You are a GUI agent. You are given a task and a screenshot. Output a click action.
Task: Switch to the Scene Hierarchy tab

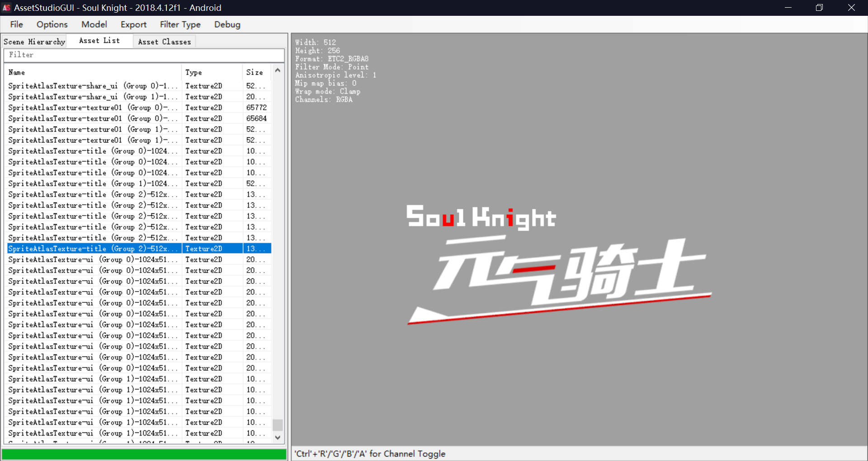pyautogui.click(x=34, y=42)
